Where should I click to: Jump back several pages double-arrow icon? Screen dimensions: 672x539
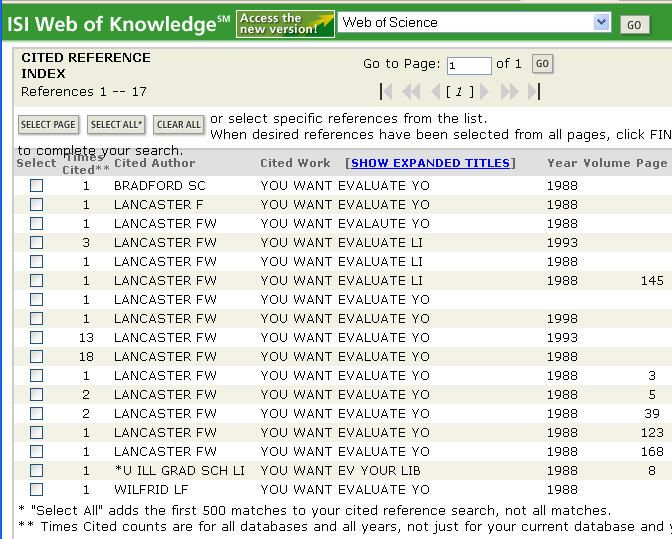[x=411, y=92]
